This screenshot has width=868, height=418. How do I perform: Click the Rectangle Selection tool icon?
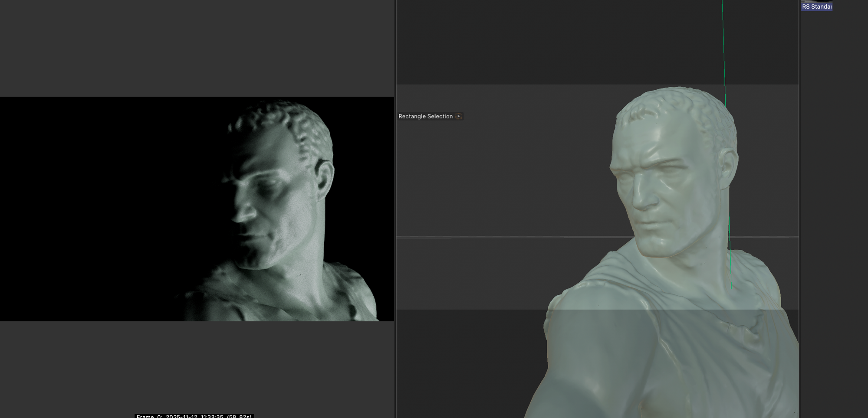coord(458,116)
